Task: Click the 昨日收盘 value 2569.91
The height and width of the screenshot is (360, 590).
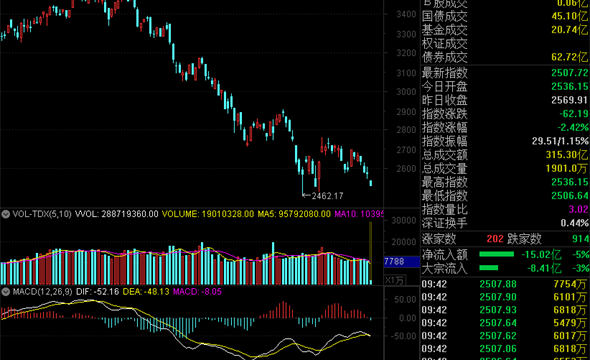Action: pyautogui.click(x=570, y=100)
